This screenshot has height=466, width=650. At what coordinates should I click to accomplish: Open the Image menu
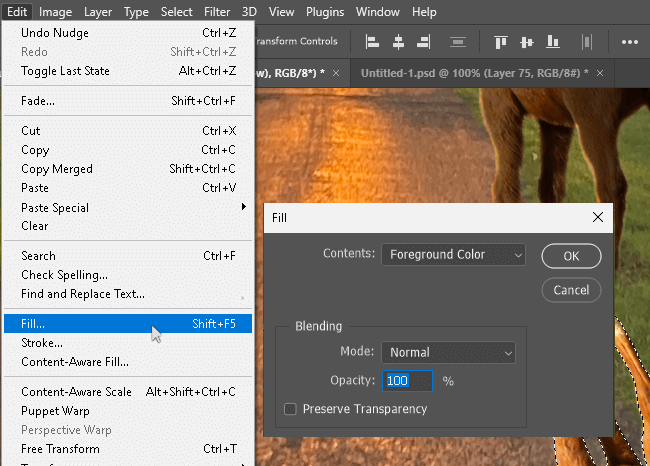coord(55,12)
